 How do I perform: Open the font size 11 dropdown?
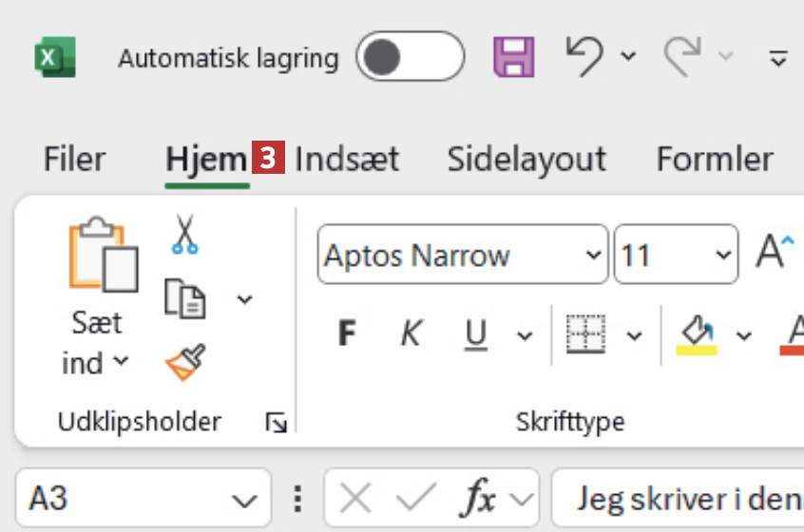721,256
